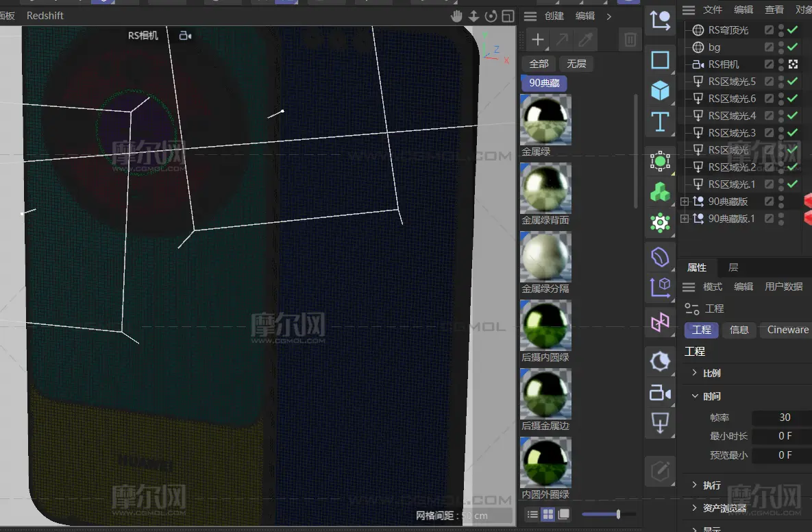
Task: Click the green gear effector icon
Action: coord(660,223)
